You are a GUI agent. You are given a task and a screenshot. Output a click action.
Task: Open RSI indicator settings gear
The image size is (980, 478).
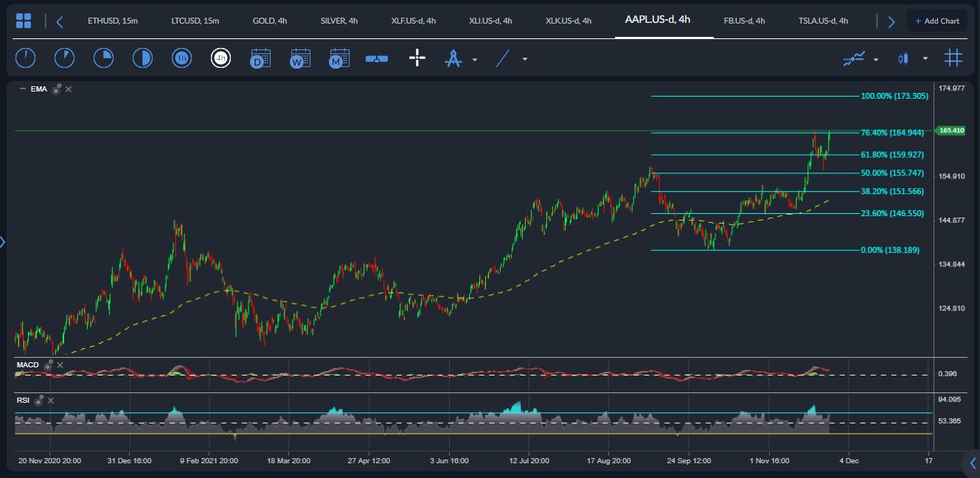38,401
